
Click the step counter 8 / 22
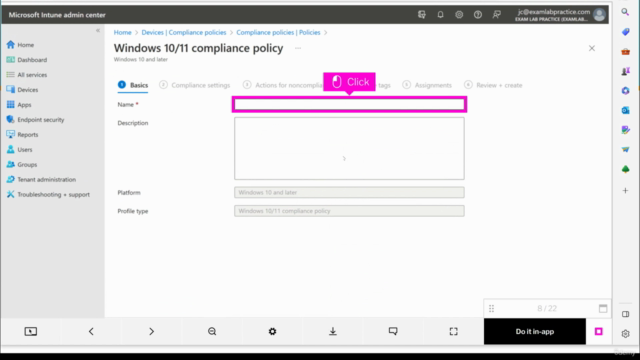pos(547,309)
